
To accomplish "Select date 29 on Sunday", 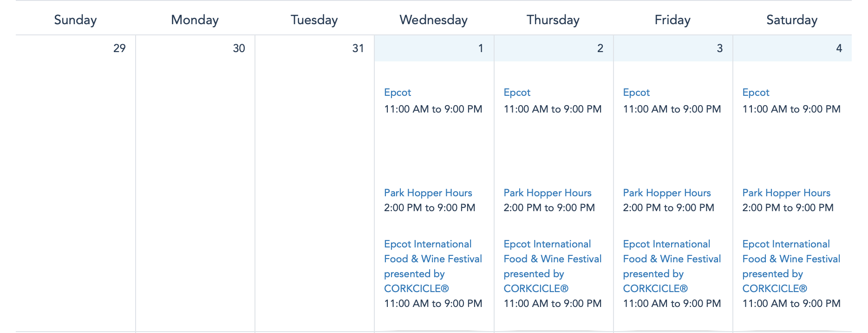I will (x=119, y=48).
